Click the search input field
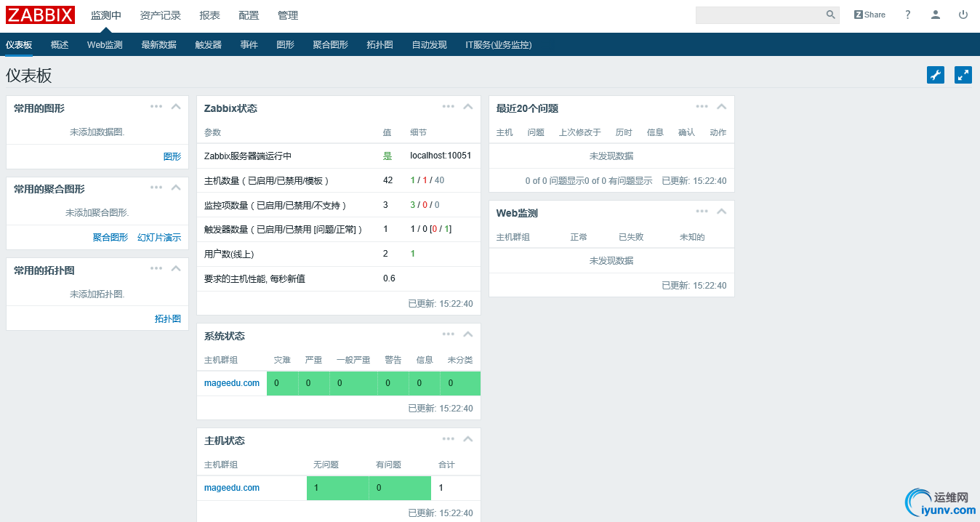 pyautogui.click(x=760, y=15)
